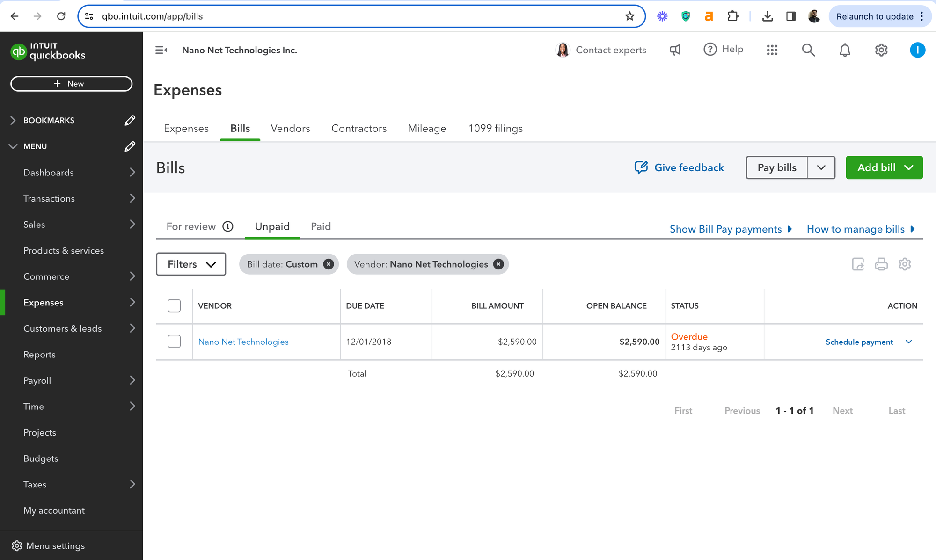The image size is (936, 560).
Task: Click the Add bill button
Action: (876, 167)
